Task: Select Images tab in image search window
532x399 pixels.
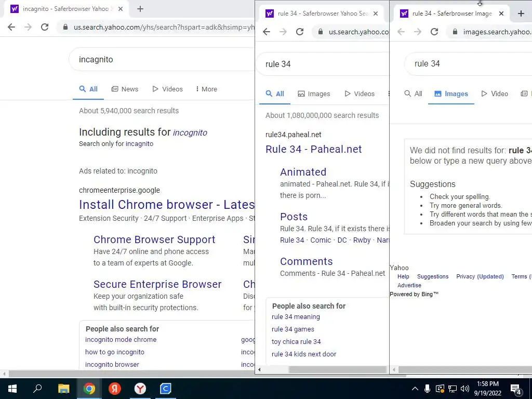Action: click(x=451, y=94)
